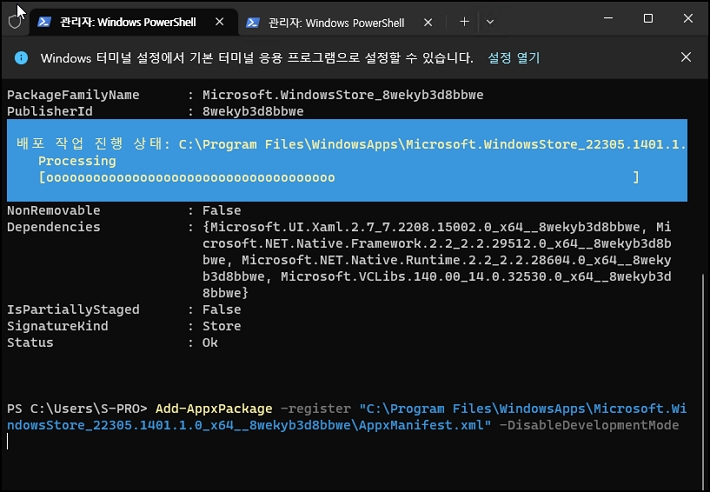
Task: Expand the new tab profile dropdown
Action: point(490,22)
